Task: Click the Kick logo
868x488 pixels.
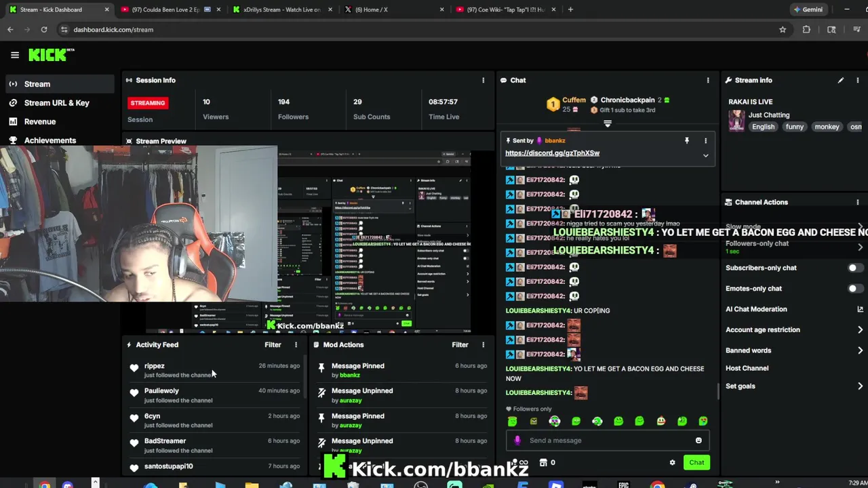Action: pos(51,55)
